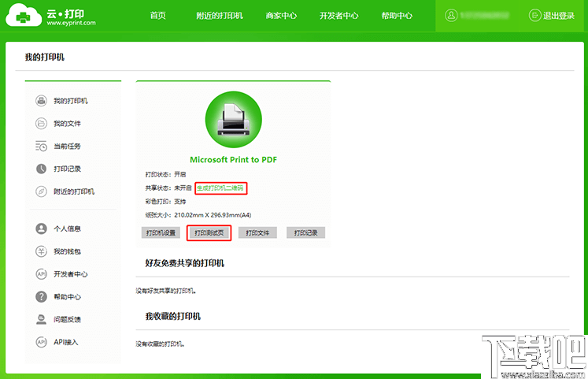
Task: Go to 商家中心 in the top navigation
Action: pyautogui.click(x=281, y=16)
